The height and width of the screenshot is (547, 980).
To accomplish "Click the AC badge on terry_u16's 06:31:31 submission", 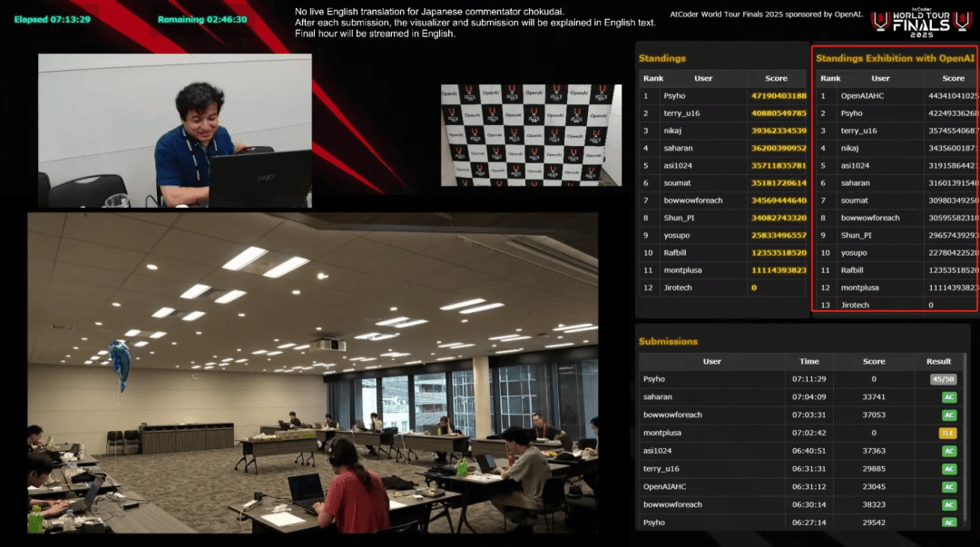I will (x=949, y=469).
